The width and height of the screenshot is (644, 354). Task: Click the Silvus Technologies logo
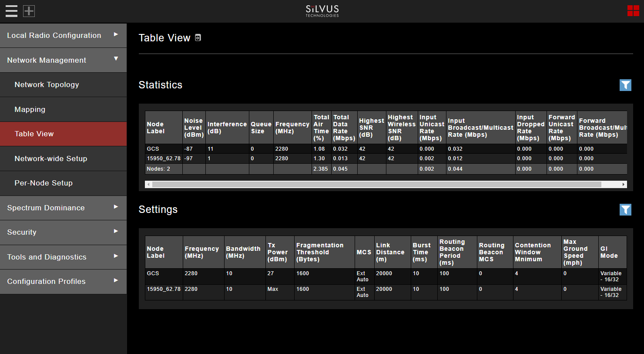click(322, 11)
